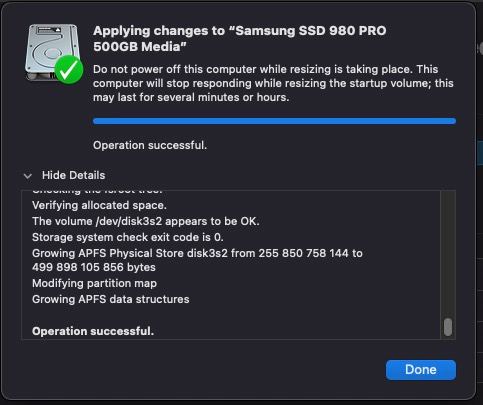
Task: Click the 499 898 105 856 bytes line
Action: pyautogui.click(x=94, y=267)
